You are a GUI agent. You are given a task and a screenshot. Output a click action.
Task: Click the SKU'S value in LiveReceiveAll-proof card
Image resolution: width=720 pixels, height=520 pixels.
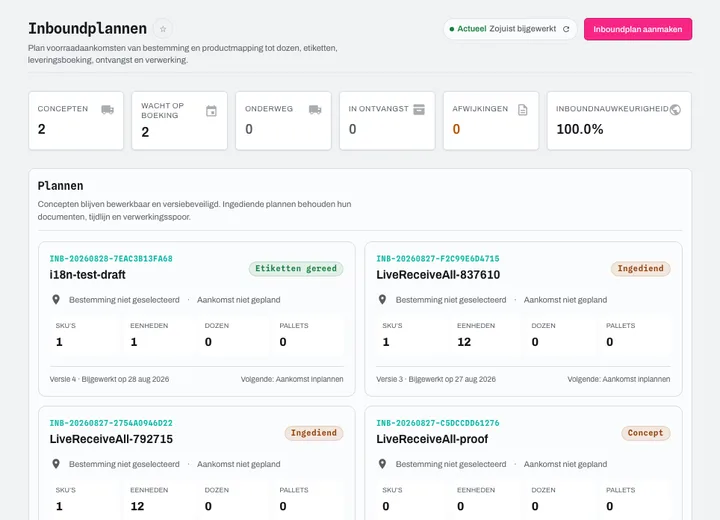click(x=386, y=507)
